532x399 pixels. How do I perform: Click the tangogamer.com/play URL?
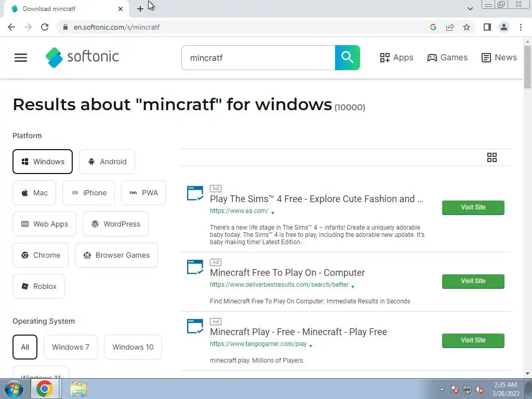pyautogui.click(x=258, y=344)
